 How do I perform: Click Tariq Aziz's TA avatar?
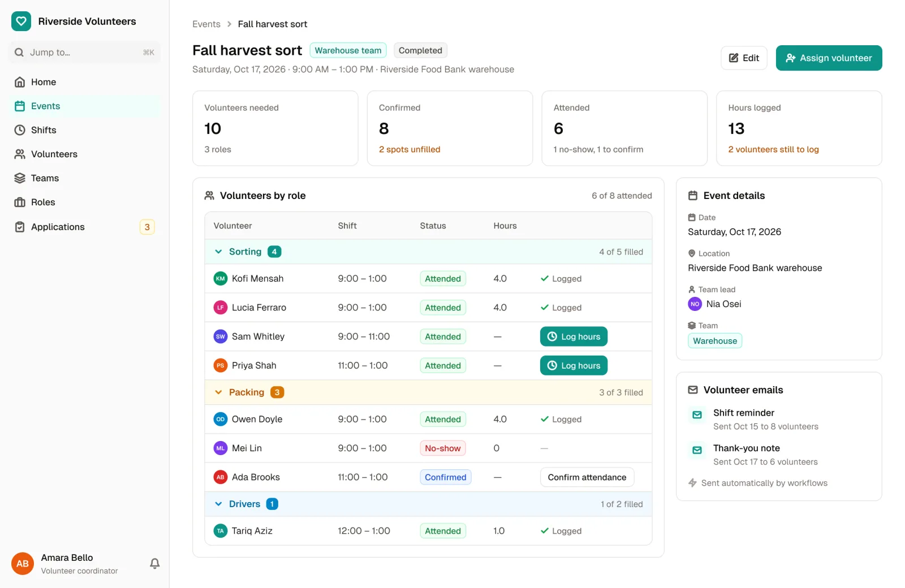coord(221,531)
